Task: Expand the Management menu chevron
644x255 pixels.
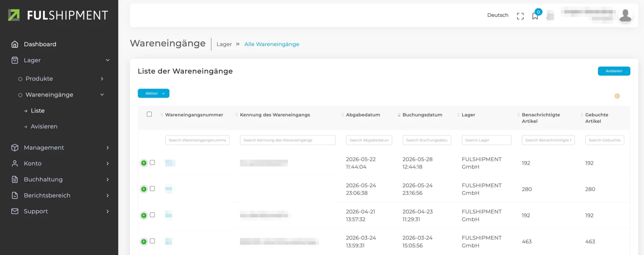Action: (107, 148)
